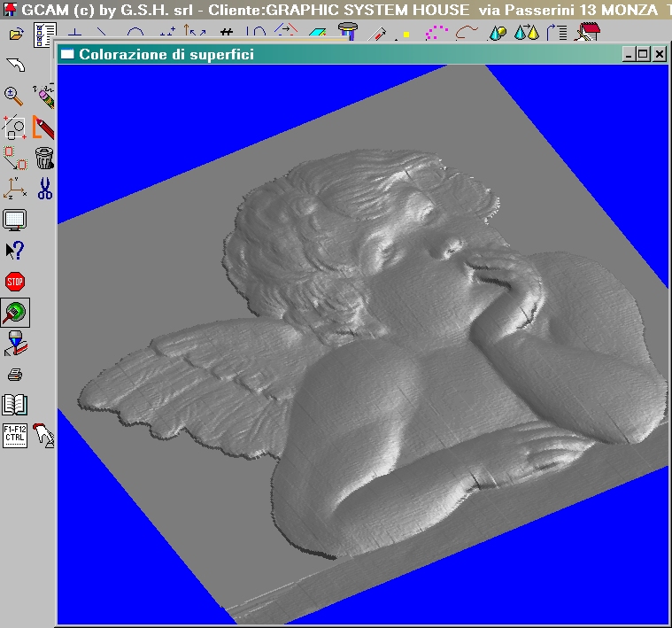Image resolution: width=672 pixels, height=628 pixels.
Task: Click the cone and sphere solids icon
Action: click(498, 33)
